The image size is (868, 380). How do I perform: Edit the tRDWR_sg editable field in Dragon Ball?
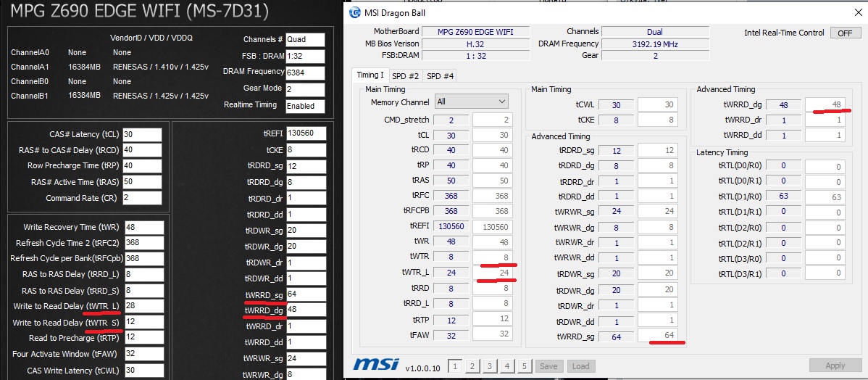click(x=658, y=273)
